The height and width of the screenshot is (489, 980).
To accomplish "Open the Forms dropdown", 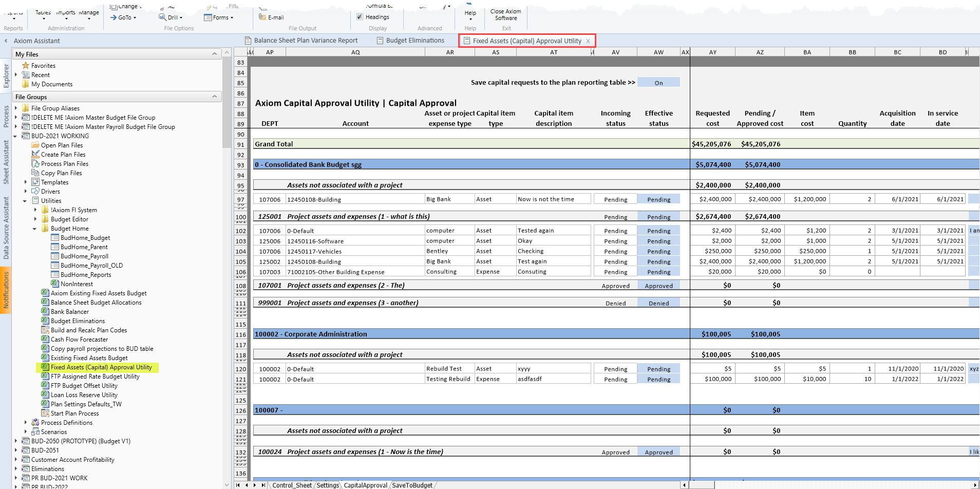I will pyautogui.click(x=219, y=17).
